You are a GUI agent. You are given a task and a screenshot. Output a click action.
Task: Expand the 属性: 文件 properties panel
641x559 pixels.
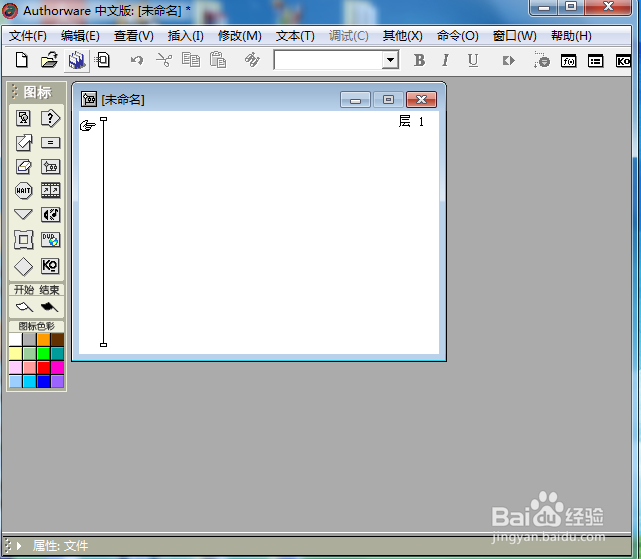[x=19, y=546]
